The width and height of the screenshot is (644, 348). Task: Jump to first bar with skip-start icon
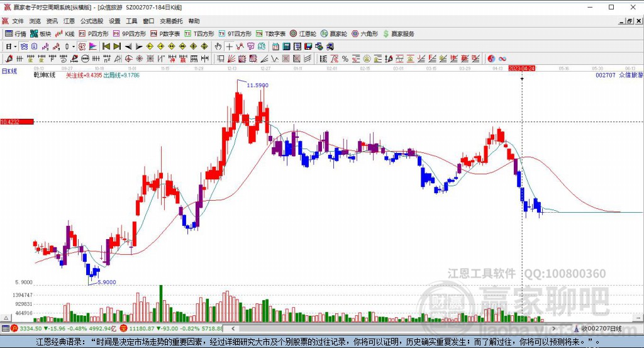coord(106,47)
